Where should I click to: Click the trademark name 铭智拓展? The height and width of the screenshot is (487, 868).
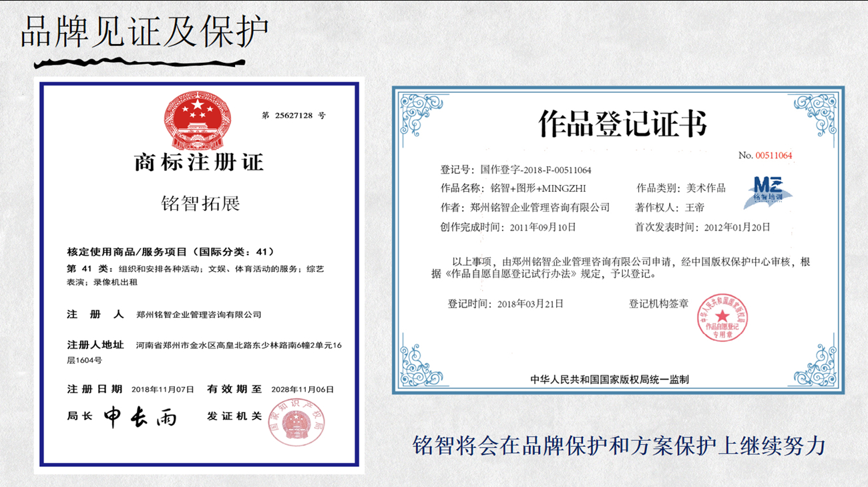200,203
